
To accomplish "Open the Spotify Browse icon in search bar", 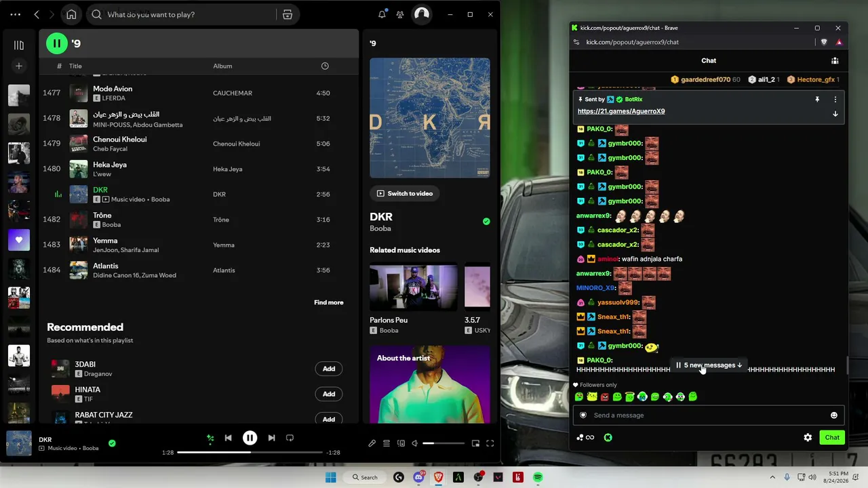I will pos(288,14).
